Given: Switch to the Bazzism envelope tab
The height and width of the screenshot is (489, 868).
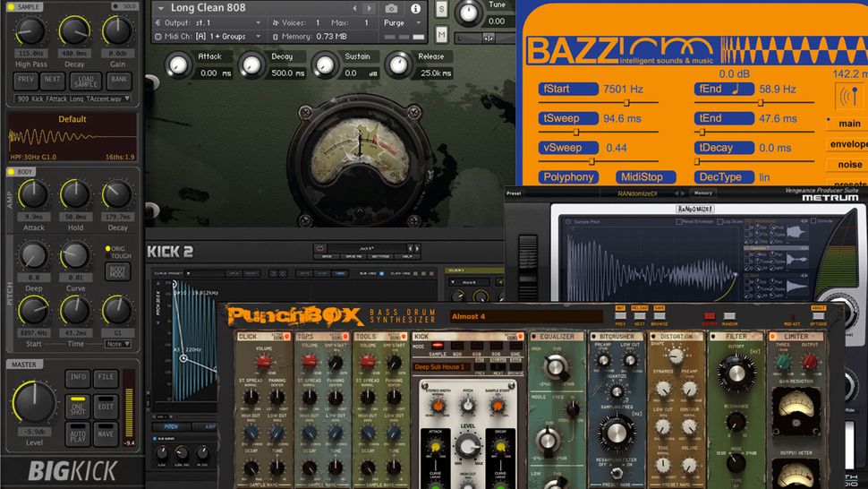Looking at the screenshot, I should pos(848,144).
